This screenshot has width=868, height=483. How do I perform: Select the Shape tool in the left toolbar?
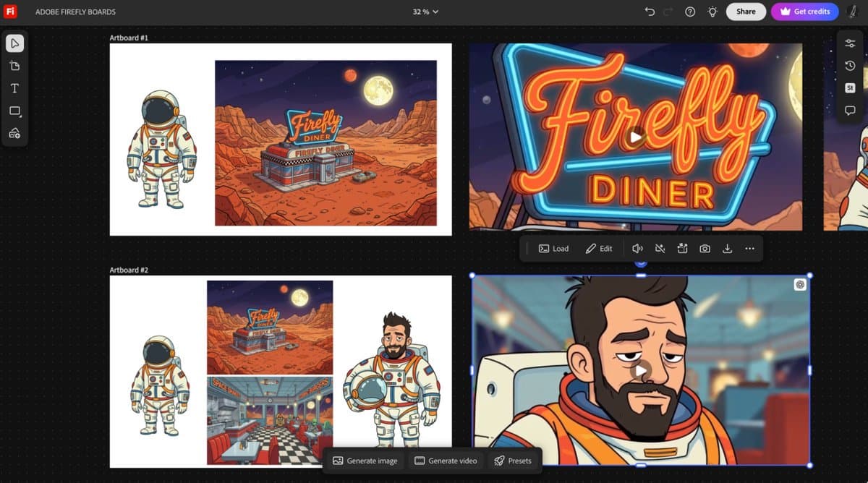coord(14,110)
